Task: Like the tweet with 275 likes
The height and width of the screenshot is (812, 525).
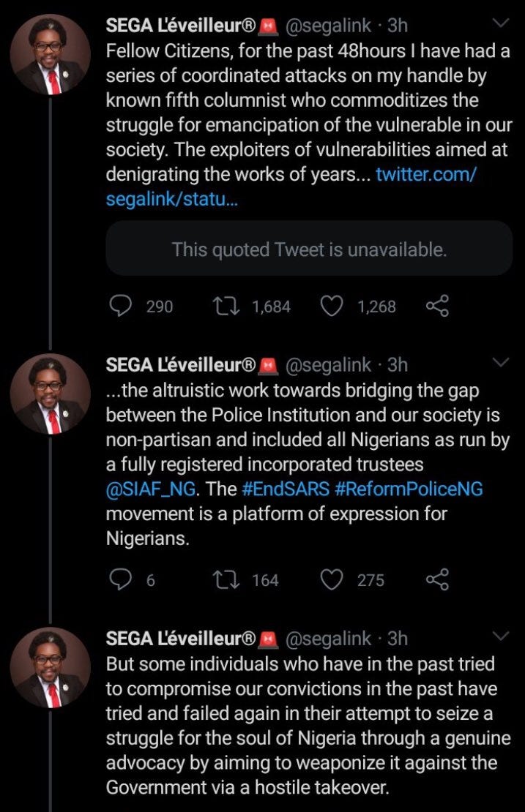Action: (333, 580)
